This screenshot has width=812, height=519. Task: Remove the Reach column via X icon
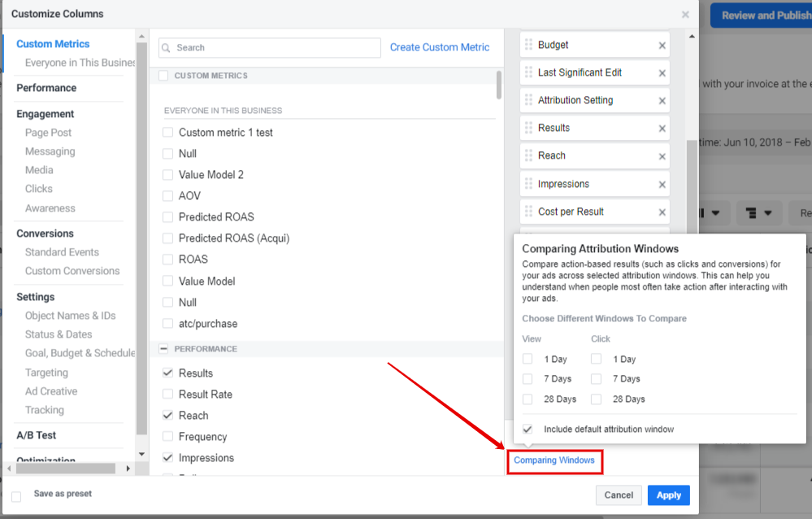[x=662, y=156]
